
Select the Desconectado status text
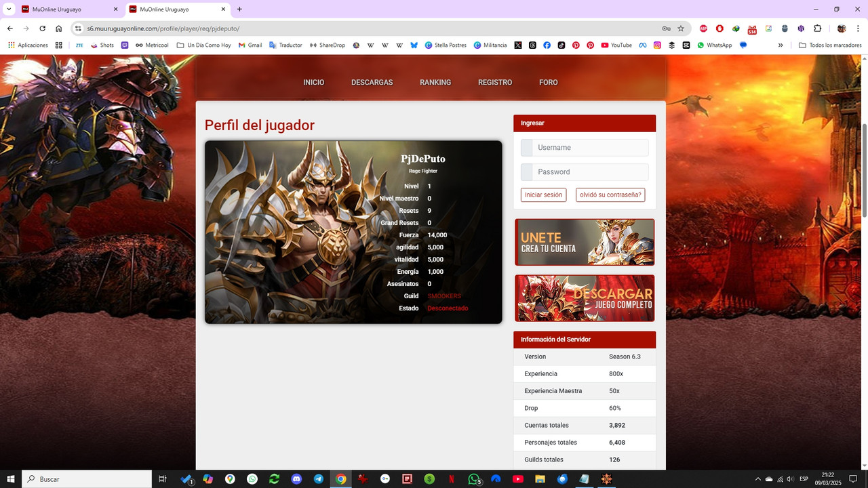448,308
